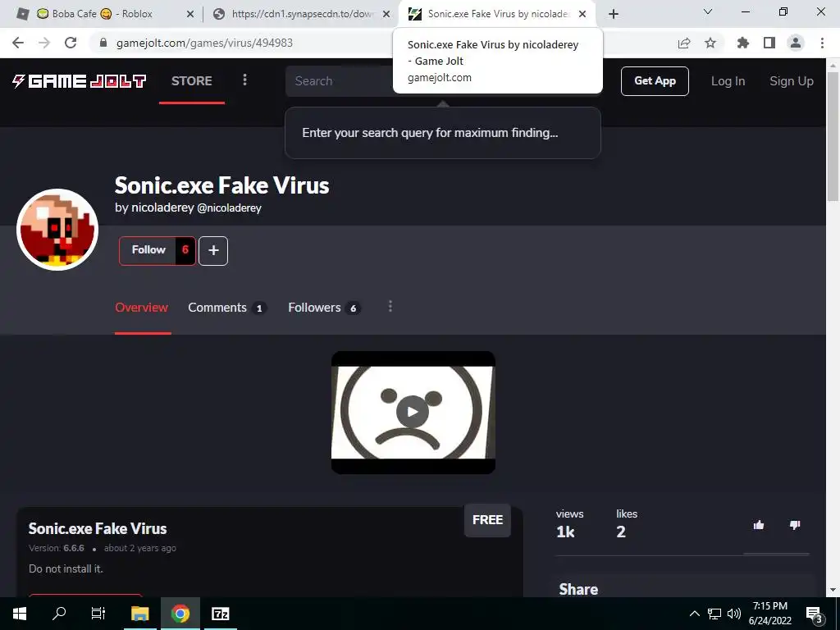
Task: Open the taskbar clock and date
Action: [x=769, y=614]
